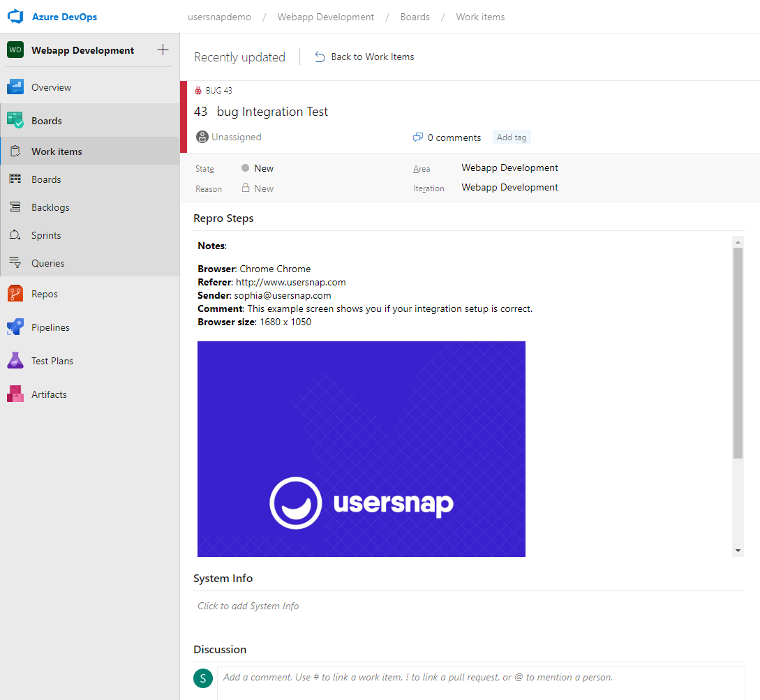This screenshot has width=760, height=700.
Task: Click the Queries filter icon
Action: tap(15, 262)
